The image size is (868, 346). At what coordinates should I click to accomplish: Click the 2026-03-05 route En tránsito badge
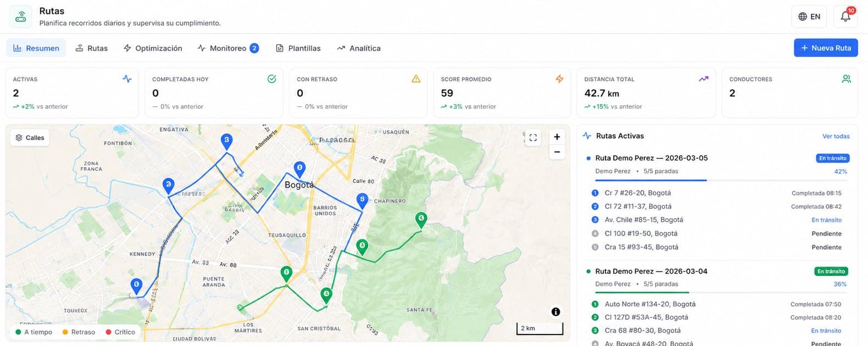(x=833, y=158)
